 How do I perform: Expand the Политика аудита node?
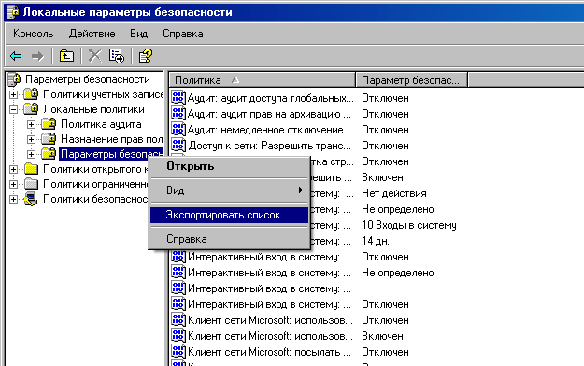pos(31,124)
